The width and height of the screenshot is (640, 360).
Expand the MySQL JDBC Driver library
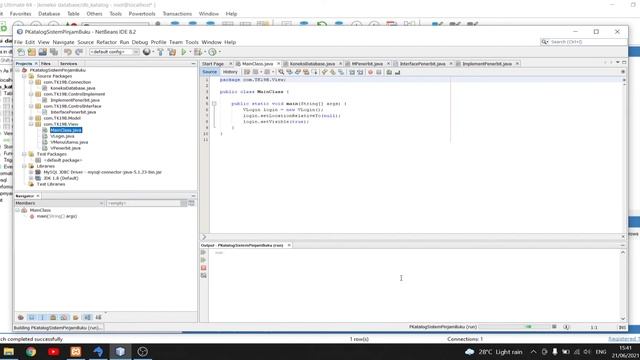click(31, 172)
